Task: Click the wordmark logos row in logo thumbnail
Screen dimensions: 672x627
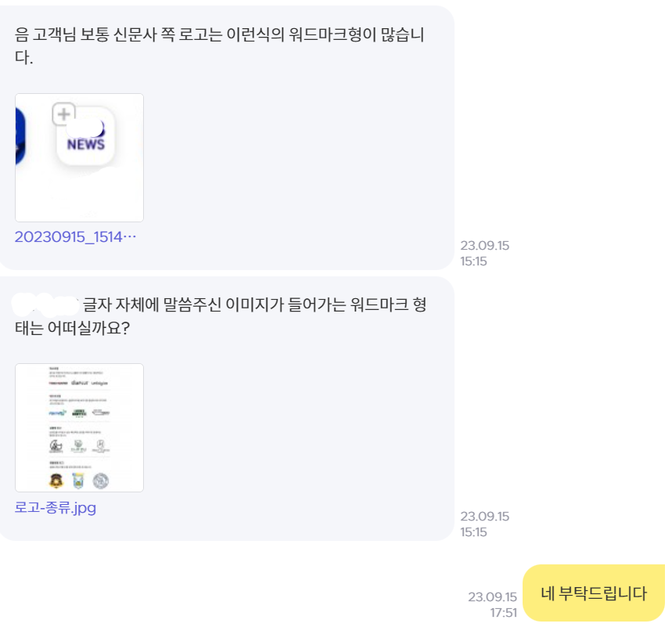Action: point(78,383)
